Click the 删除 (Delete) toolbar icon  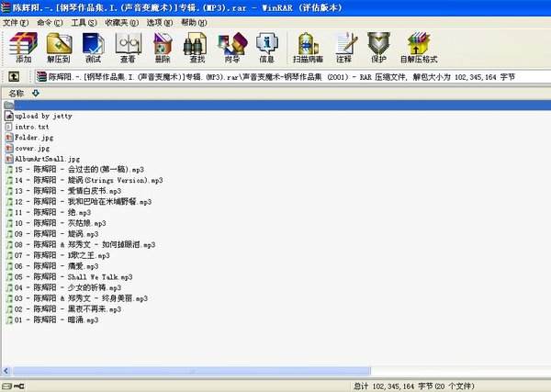pos(163,48)
